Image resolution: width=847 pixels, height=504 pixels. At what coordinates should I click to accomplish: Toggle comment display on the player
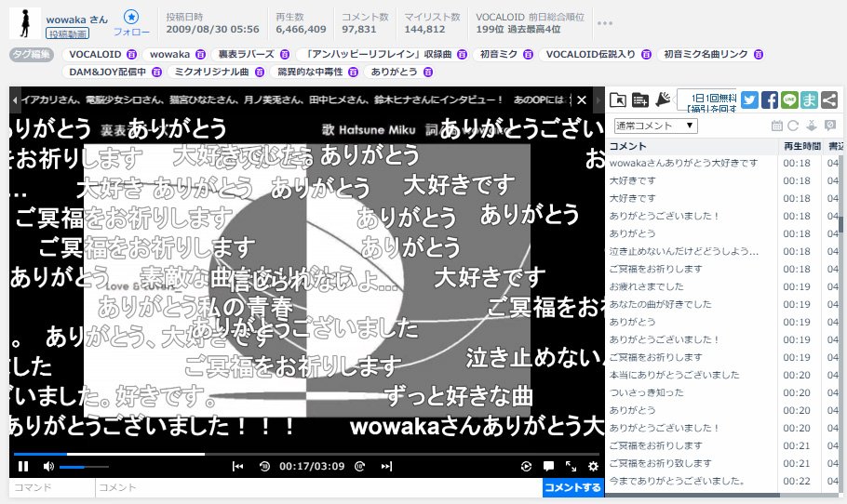point(548,466)
